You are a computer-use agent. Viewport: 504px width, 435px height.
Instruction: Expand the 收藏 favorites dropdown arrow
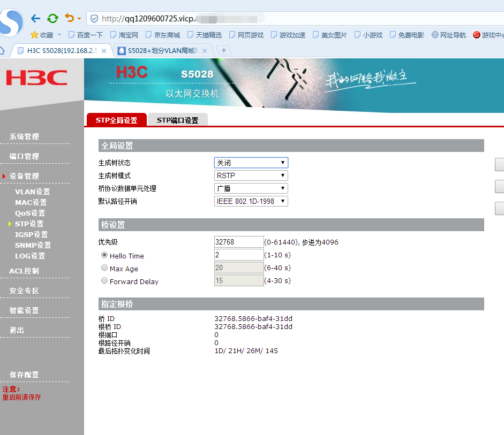pyautogui.click(x=59, y=35)
